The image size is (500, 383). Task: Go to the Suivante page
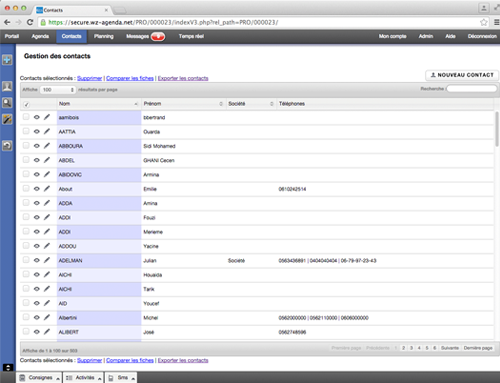(450, 348)
